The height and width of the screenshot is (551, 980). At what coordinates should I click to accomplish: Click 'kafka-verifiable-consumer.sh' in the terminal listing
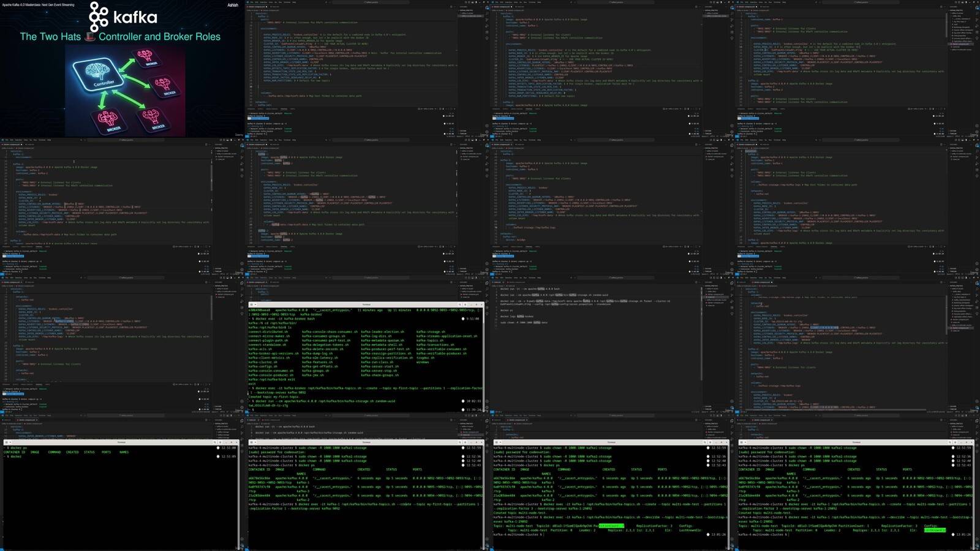(442, 349)
